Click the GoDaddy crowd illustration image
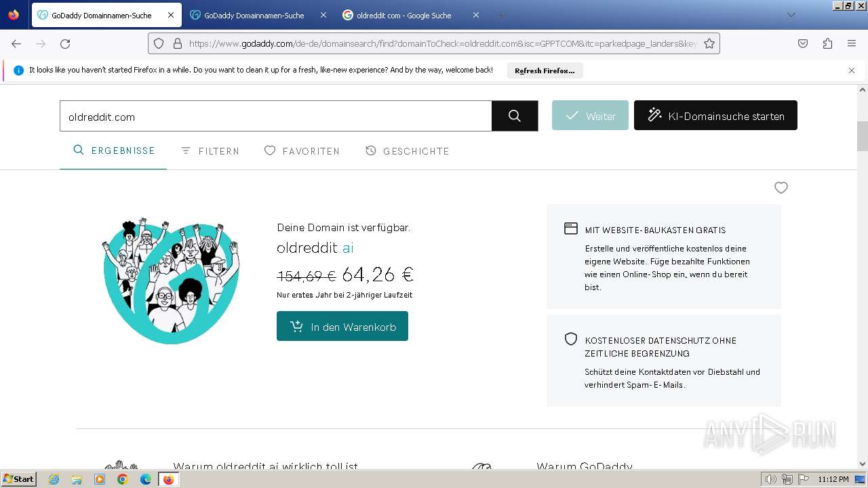The height and width of the screenshot is (488, 868). tap(171, 281)
